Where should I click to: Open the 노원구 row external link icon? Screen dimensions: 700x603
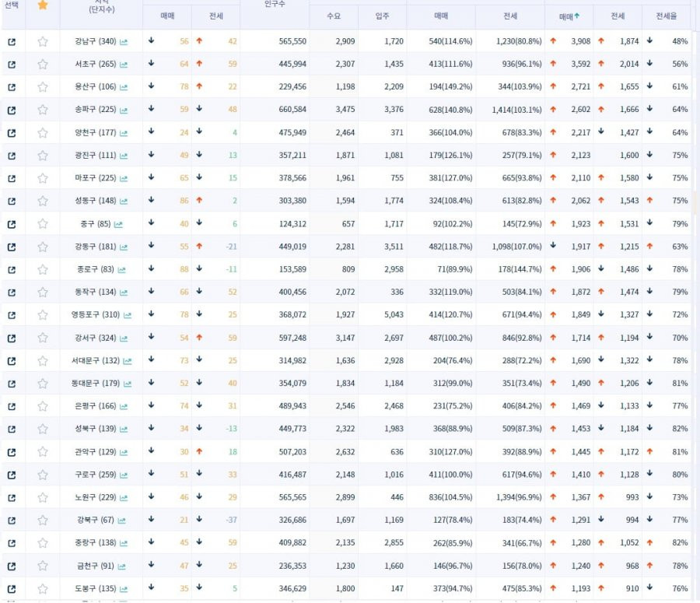click(x=12, y=498)
